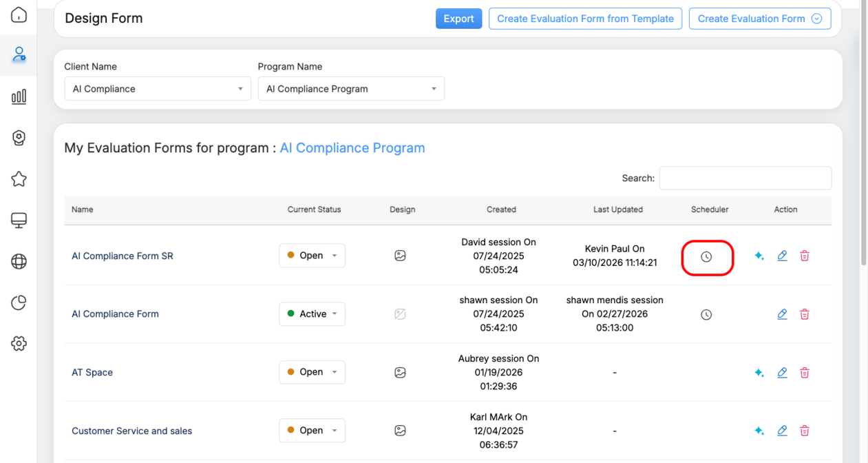Click the Search input field
The image size is (868, 463).
click(x=745, y=178)
